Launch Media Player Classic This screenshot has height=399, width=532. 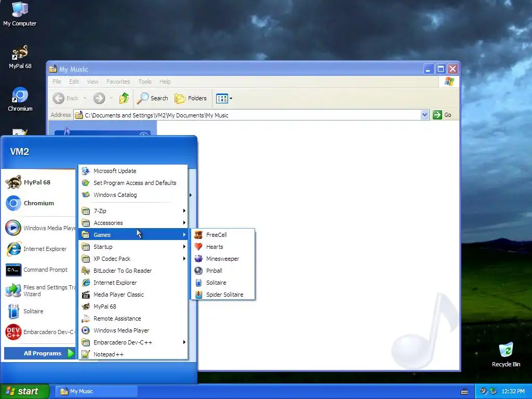point(133,295)
